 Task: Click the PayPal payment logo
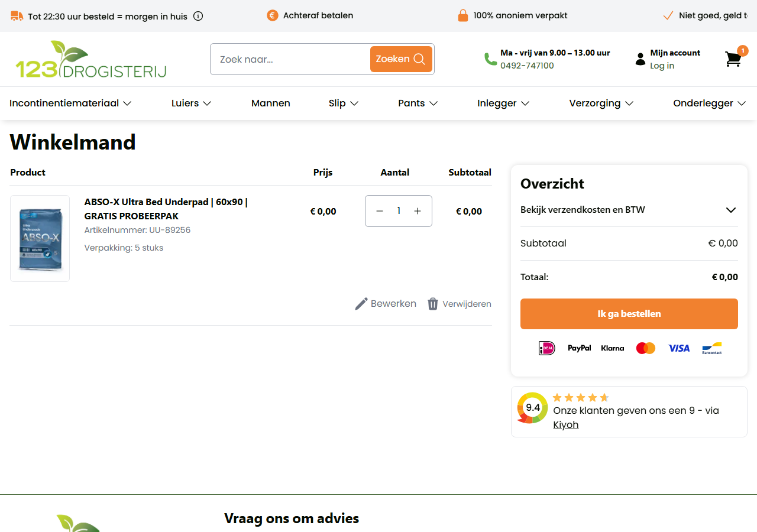pyautogui.click(x=580, y=348)
